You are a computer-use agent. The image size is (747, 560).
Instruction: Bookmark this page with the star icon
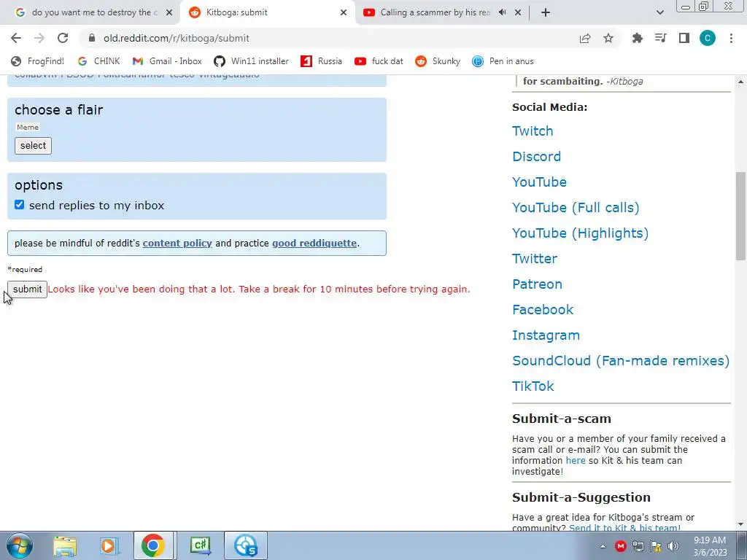608,38
